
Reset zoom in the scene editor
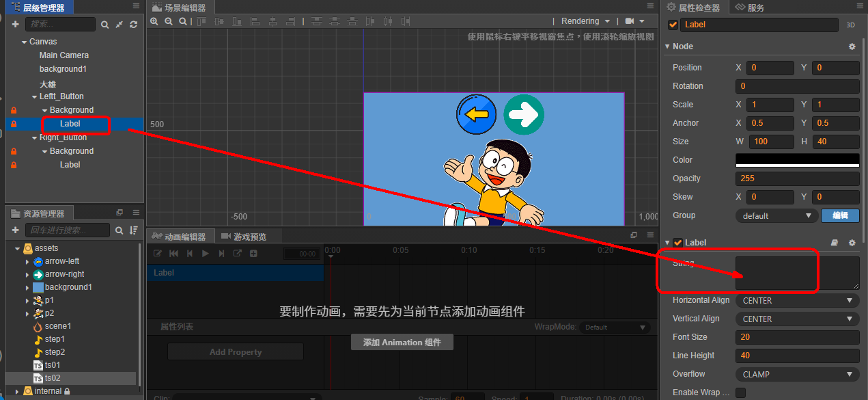(183, 21)
